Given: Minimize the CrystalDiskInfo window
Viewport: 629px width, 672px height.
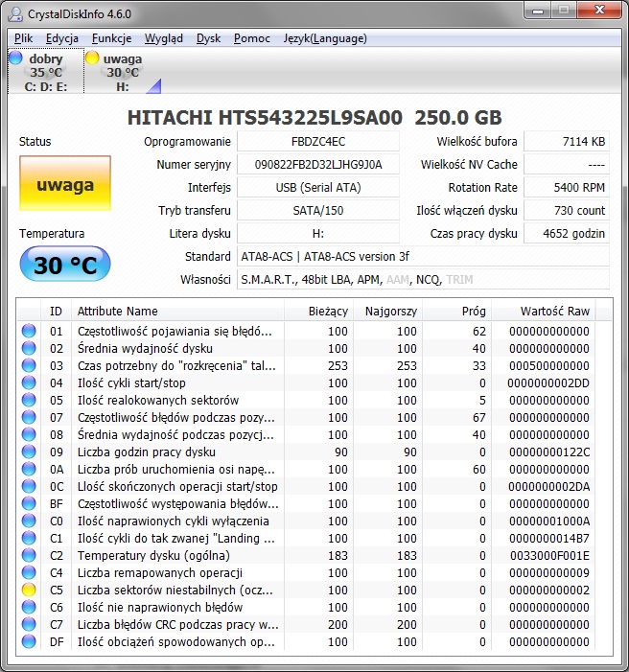Looking at the screenshot, I should coord(539,11).
